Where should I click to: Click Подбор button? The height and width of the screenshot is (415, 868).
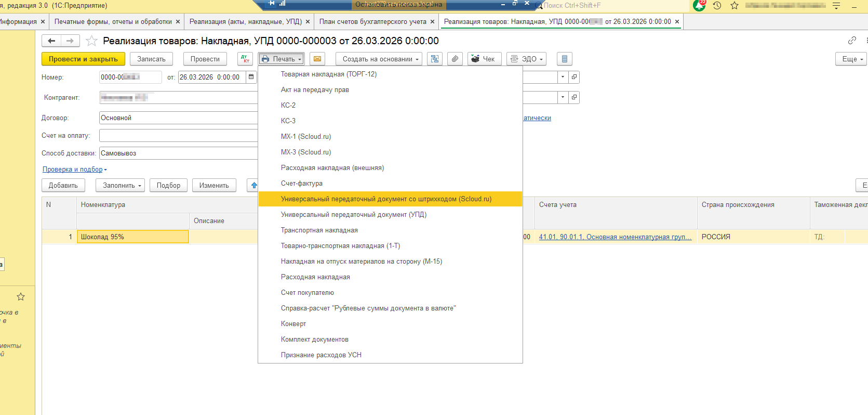tap(168, 185)
